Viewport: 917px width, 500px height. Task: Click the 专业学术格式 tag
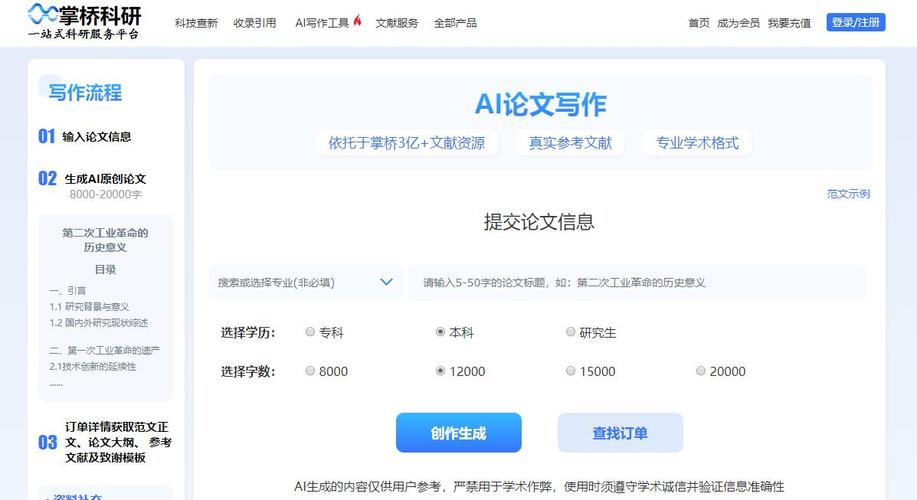point(697,143)
